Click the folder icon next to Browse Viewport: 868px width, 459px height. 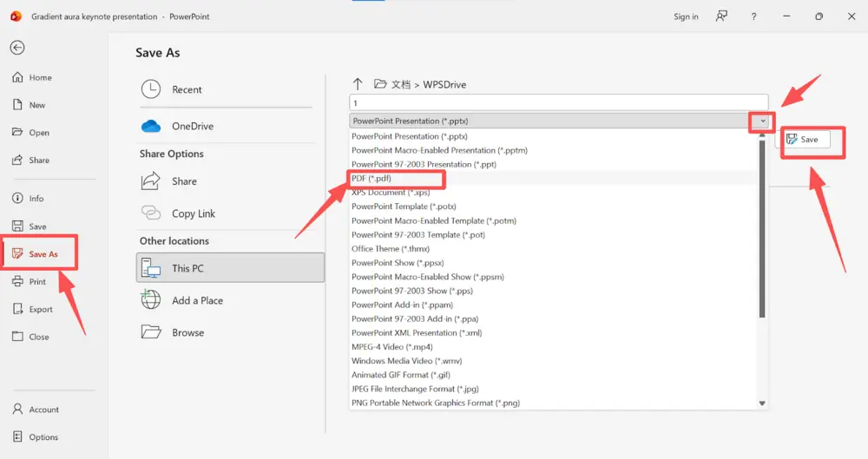point(150,331)
